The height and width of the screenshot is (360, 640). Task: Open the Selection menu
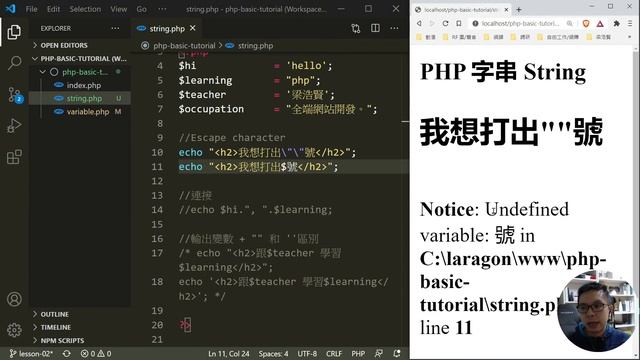[x=85, y=9]
